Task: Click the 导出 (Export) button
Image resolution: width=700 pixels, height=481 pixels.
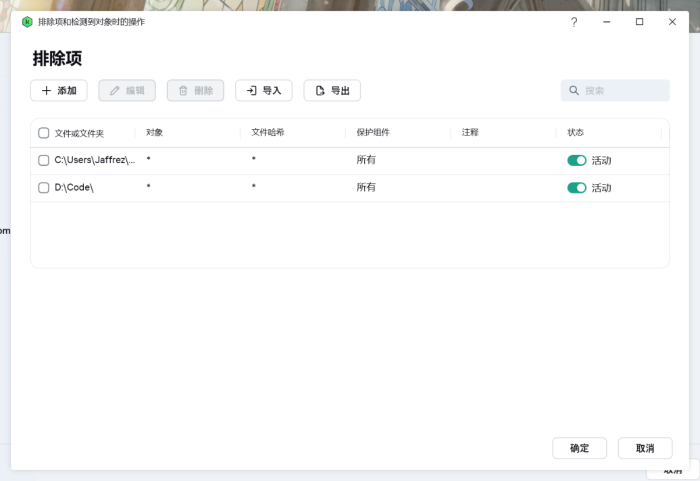Action: point(332,91)
